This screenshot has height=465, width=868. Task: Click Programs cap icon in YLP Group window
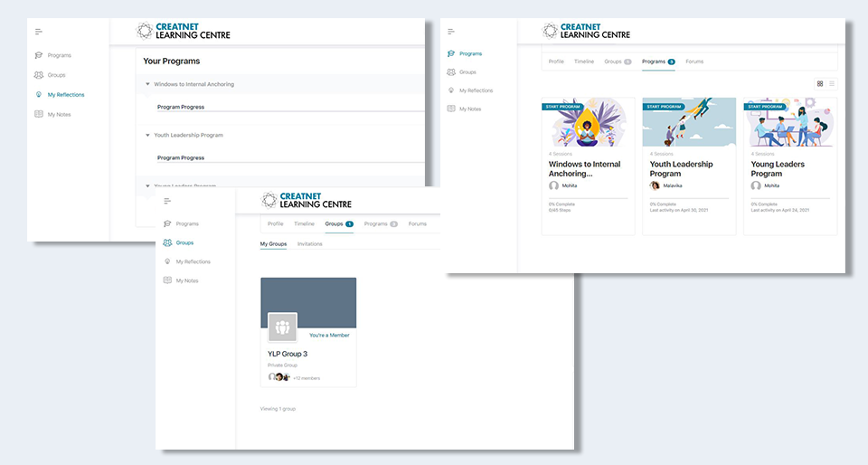click(x=167, y=223)
